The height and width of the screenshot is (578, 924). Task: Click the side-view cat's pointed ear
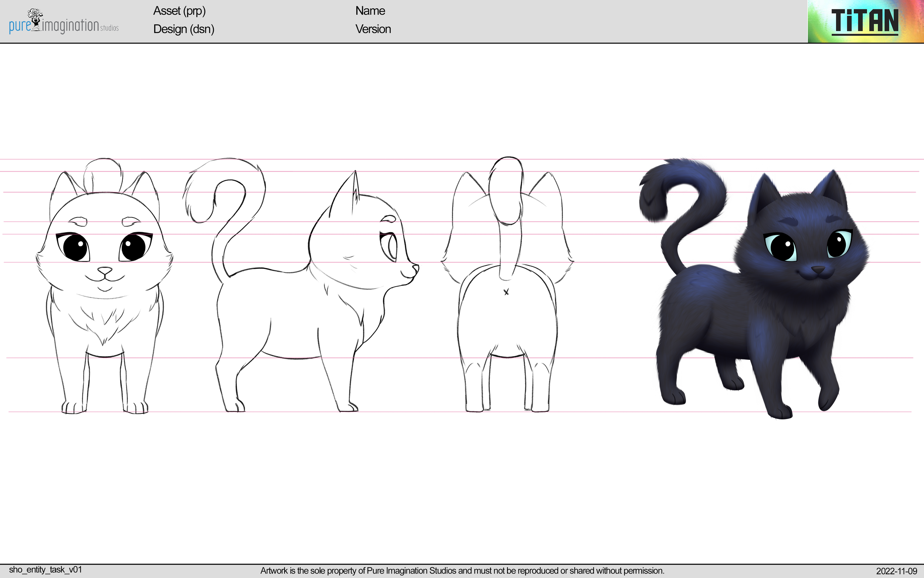click(350, 191)
